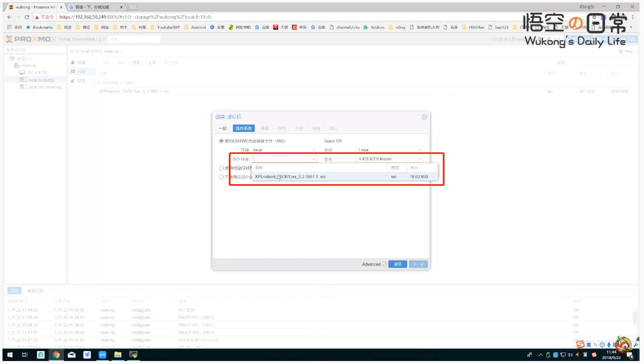Open the Youtube创作 bookmark folder
The width and height of the screenshot is (644, 364).
[x=165, y=27]
